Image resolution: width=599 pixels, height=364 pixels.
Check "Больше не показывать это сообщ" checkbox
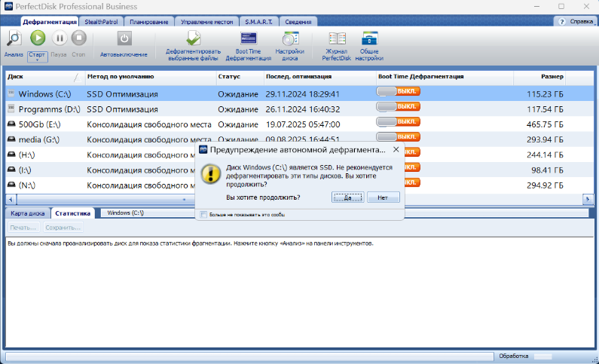tap(203, 215)
